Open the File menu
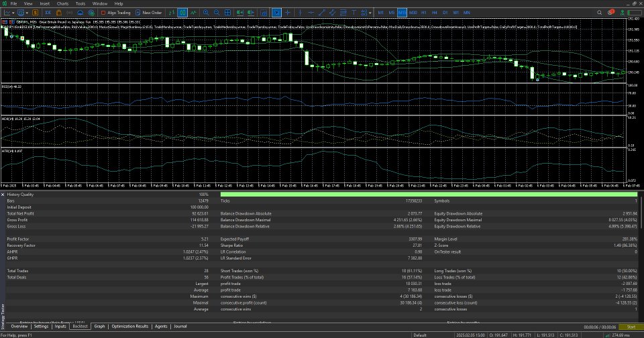The height and width of the screenshot is (338, 644). pos(13,4)
